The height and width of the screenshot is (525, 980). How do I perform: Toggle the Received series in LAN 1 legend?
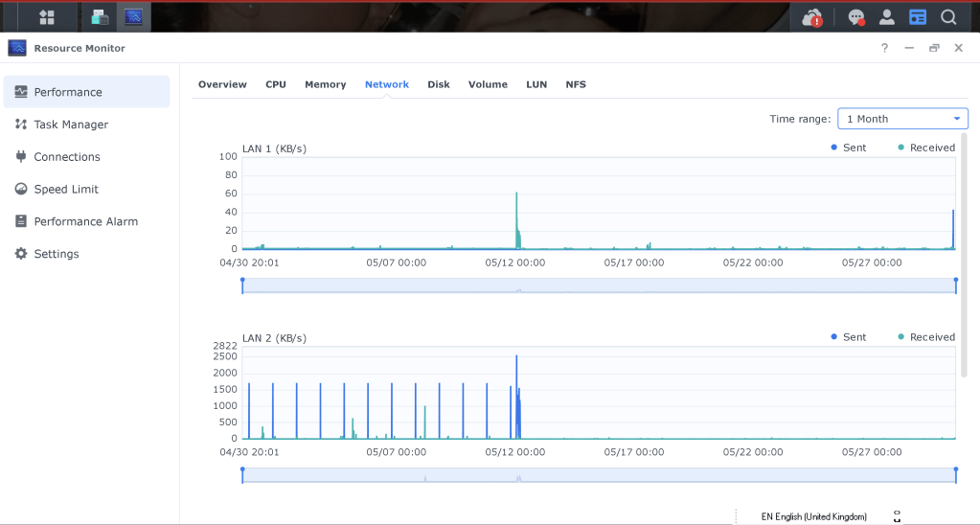click(926, 148)
